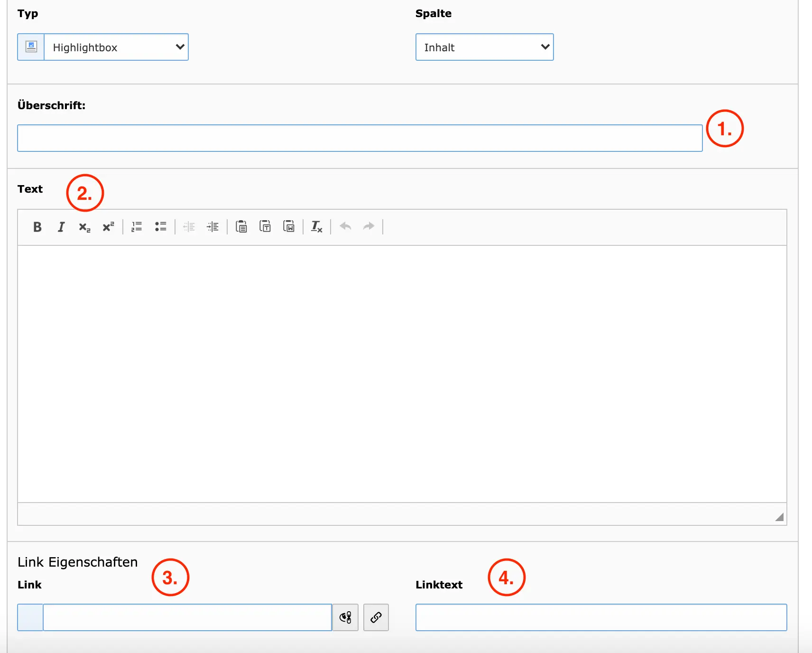This screenshot has width=812, height=653.
Task: Focus the Linktext input field
Action: coord(601,617)
